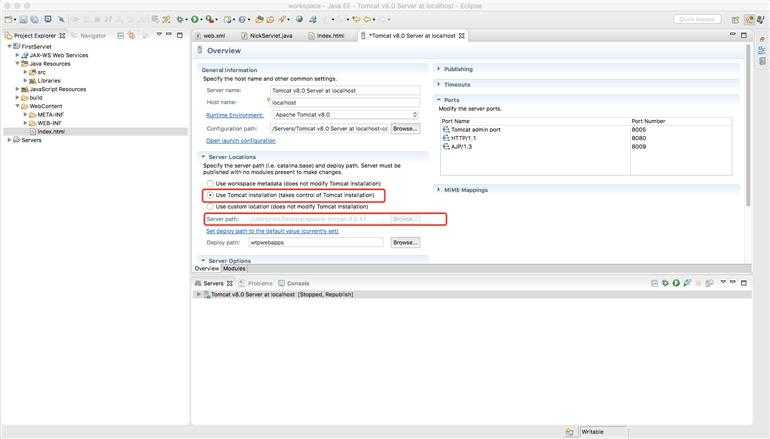770x439 pixels.
Task: Maximize the Servers view panel
Action: point(743,283)
